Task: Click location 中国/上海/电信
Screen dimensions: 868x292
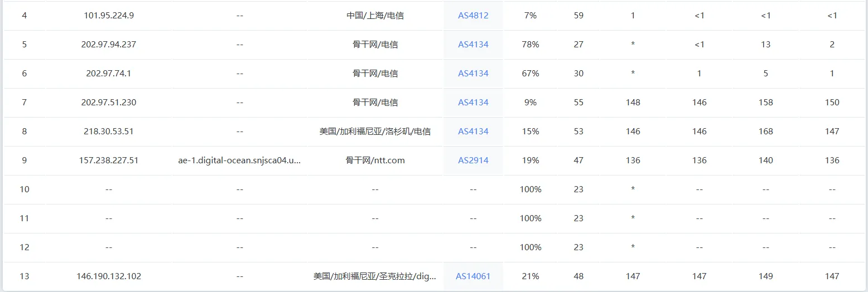Action: pyautogui.click(x=375, y=16)
